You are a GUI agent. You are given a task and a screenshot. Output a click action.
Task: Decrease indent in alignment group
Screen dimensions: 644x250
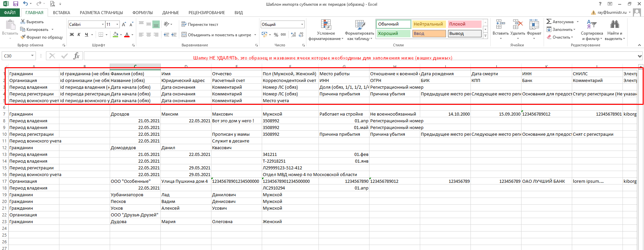(166, 35)
